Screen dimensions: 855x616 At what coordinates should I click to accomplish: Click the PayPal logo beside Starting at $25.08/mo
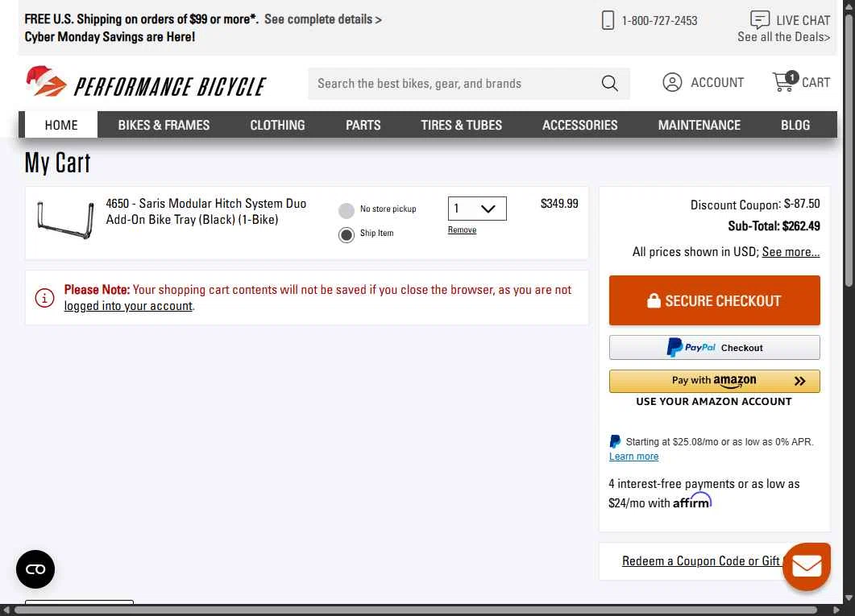(x=615, y=441)
